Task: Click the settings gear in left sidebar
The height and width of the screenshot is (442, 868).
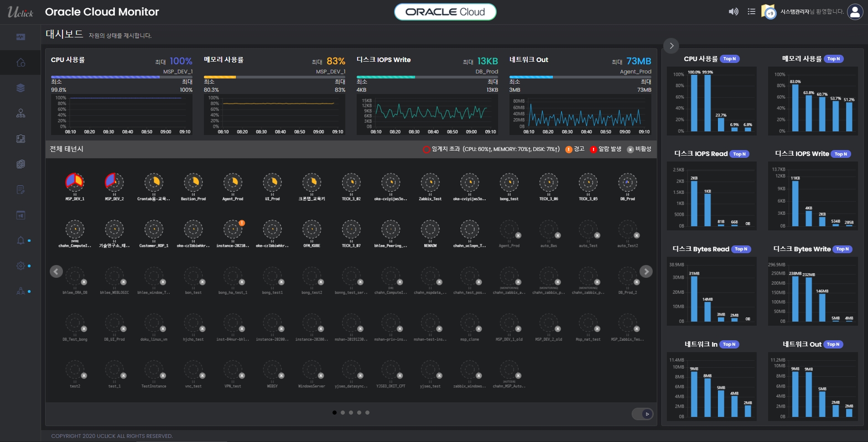Action: [x=21, y=266]
